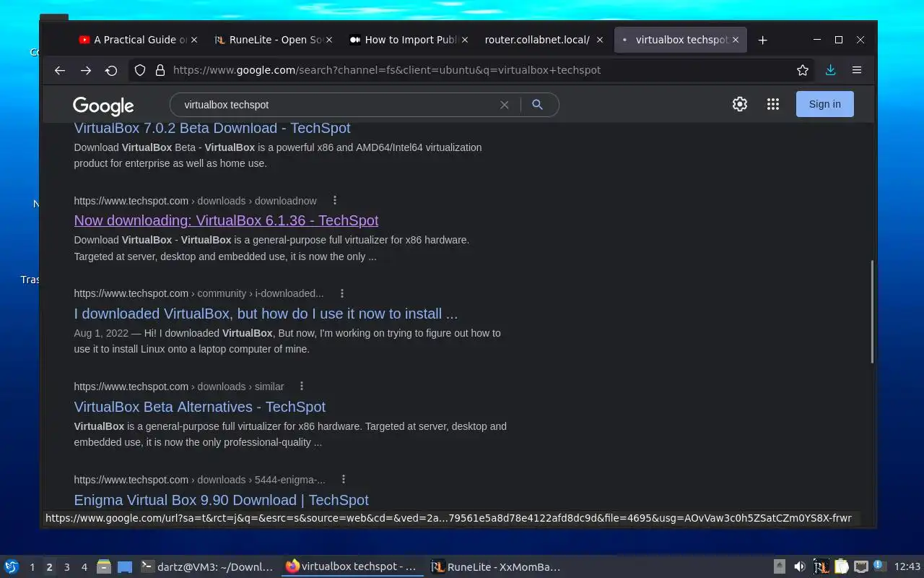Image resolution: width=924 pixels, height=578 pixels.
Task: Open the Firefox downloads panel
Action: click(x=831, y=70)
